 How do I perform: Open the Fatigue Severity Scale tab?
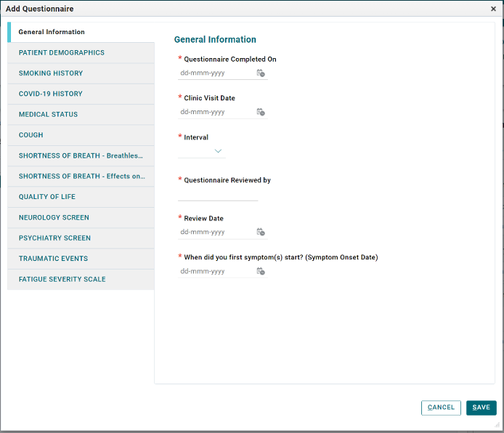pyautogui.click(x=62, y=279)
